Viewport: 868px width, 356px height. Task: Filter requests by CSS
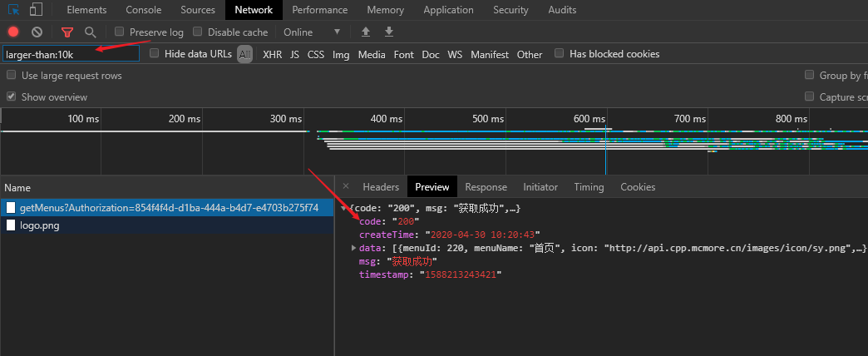click(316, 54)
